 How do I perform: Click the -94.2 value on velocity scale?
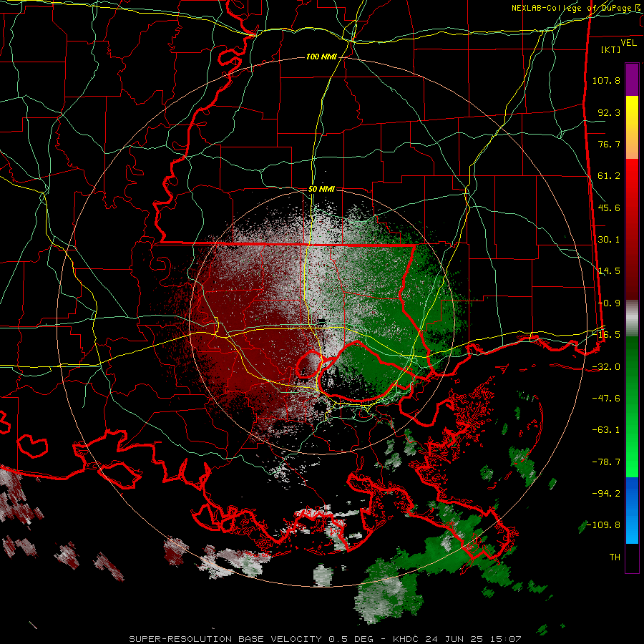pyautogui.click(x=606, y=494)
